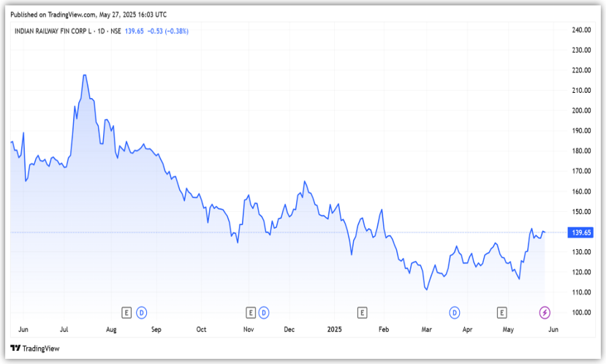606x364 pixels.
Task: Open the November earnings E marker
Action: pyautogui.click(x=251, y=312)
